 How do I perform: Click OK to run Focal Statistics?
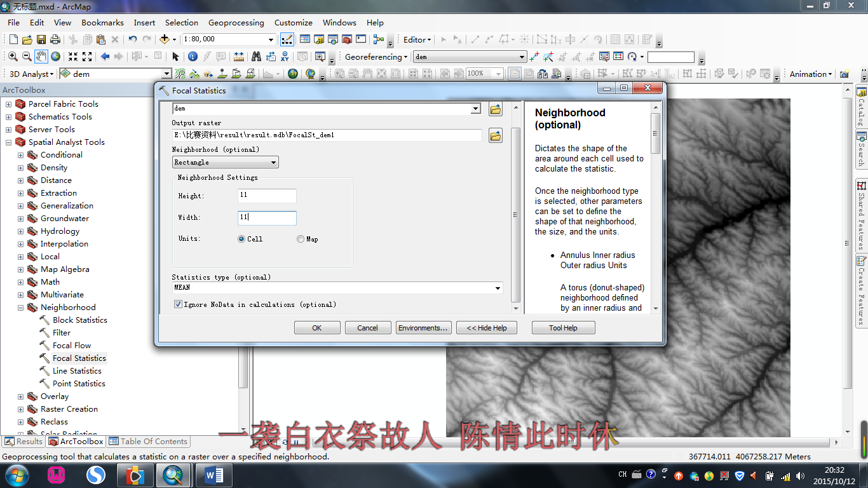(316, 327)
